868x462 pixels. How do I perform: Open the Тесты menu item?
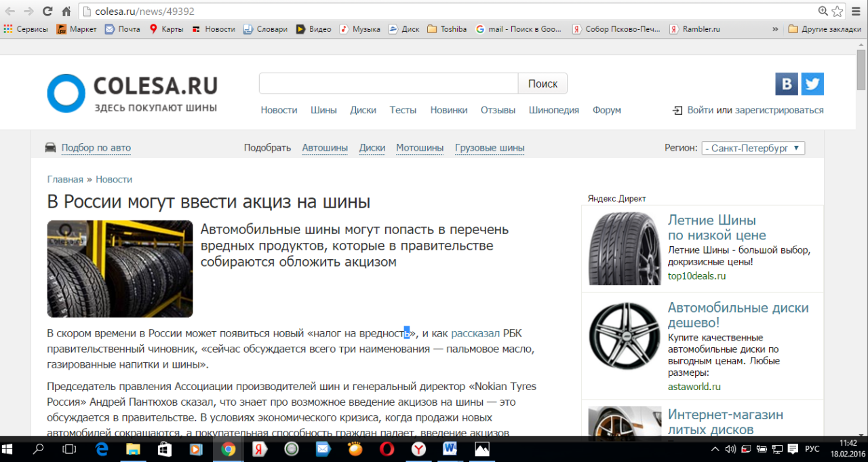pos(403,110)
